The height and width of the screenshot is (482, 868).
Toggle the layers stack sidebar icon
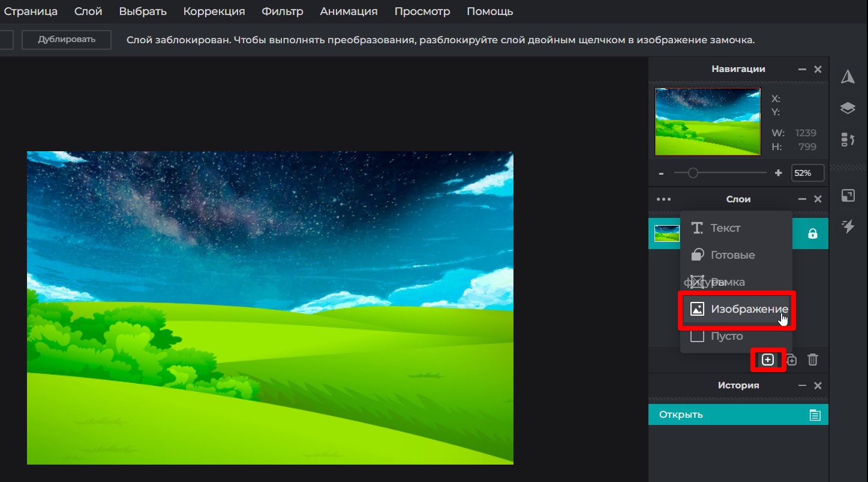[x=848, y=108]
